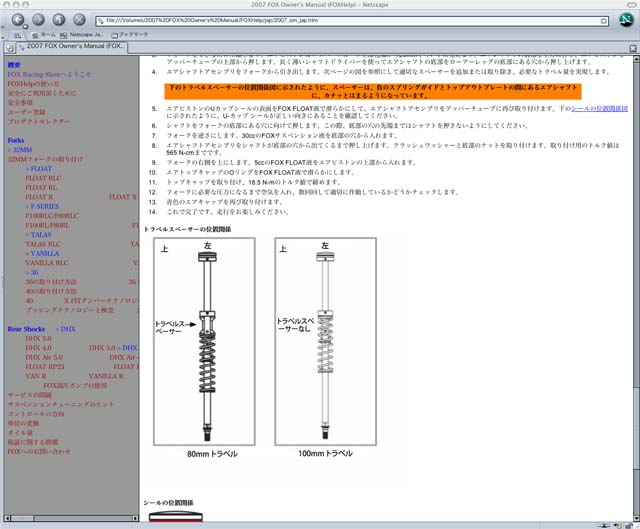
Task: Open the FOXHelp usage link
Action: coord(33,84)
